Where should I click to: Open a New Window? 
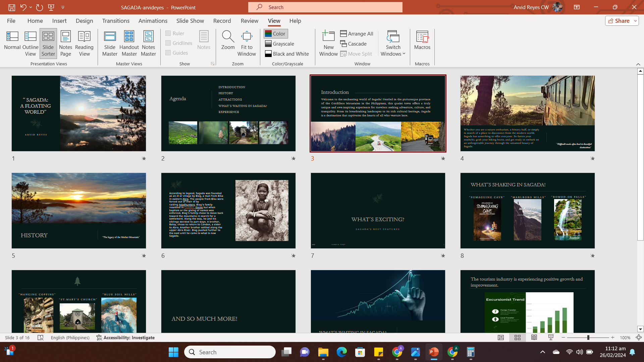click(x=328, y=44)
